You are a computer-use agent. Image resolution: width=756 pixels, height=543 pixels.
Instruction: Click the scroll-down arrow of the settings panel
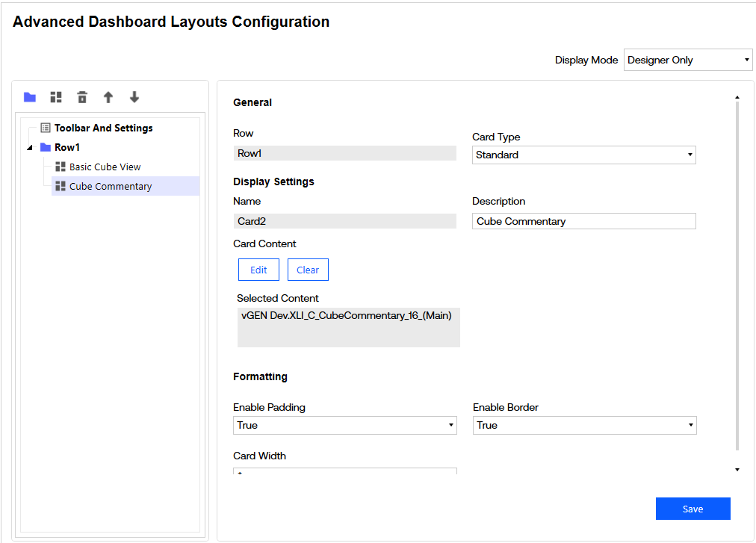pyautogui.click(x=737, y=470)
